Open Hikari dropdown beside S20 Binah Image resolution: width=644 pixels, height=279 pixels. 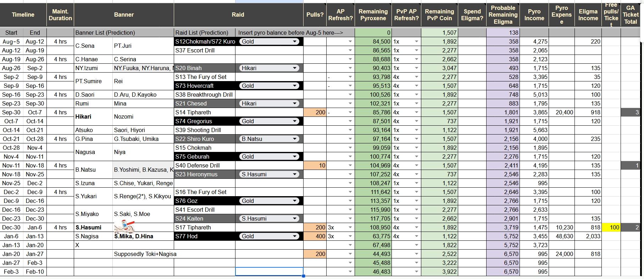point(270,68)
